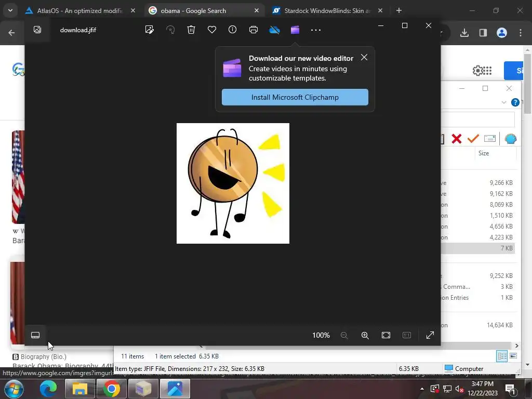This screenshot has width=532, height=399.
Task: Open Google quick settings gear icon
Action: click(x=477, y=71)
